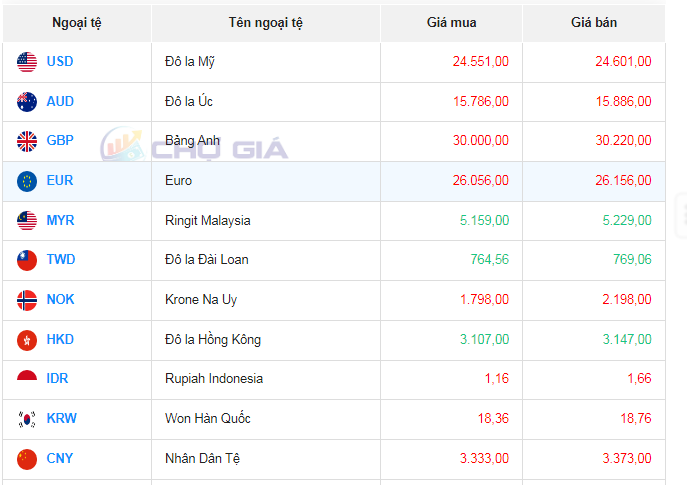Click HKD buy price 3.107,00
The width and height of the screenshot is (687, 485).
click(x=484, y=339)
